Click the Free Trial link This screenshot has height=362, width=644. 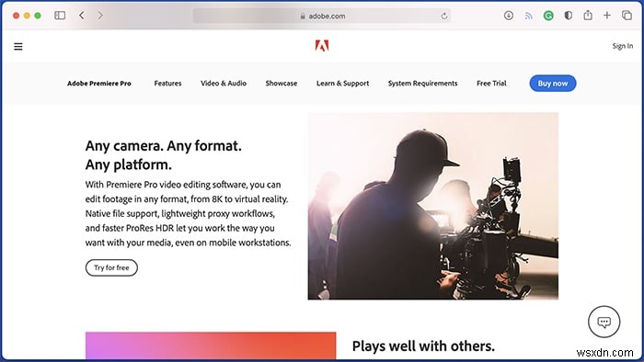pos(491,84)
